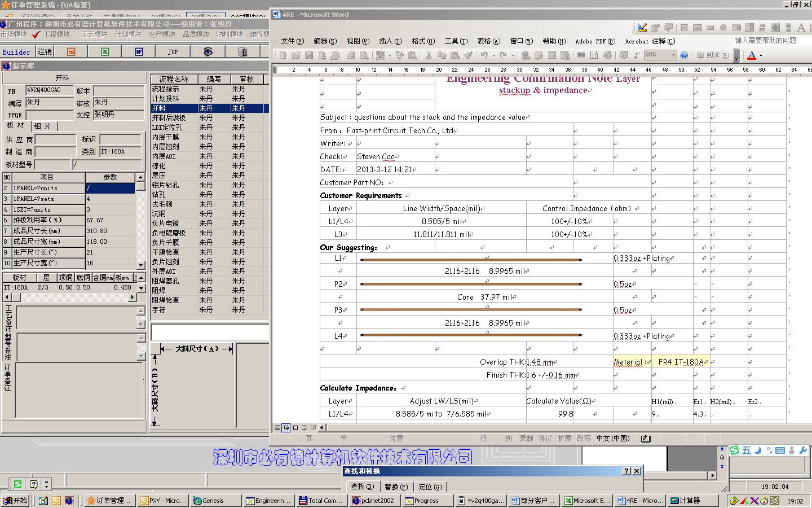Screen dimensions: 812x508
Task: Switch to Genesis in the taskbar
Action: [217, 501]
